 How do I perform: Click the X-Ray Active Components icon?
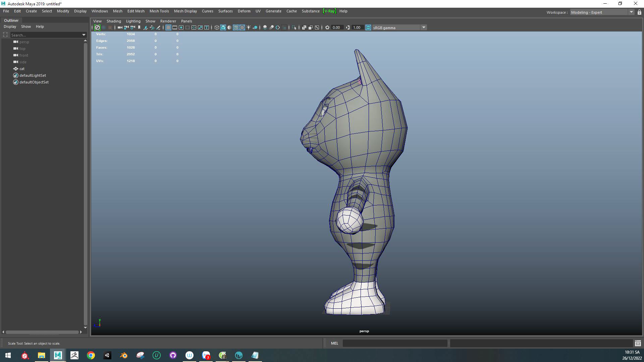tap(311, 27)
